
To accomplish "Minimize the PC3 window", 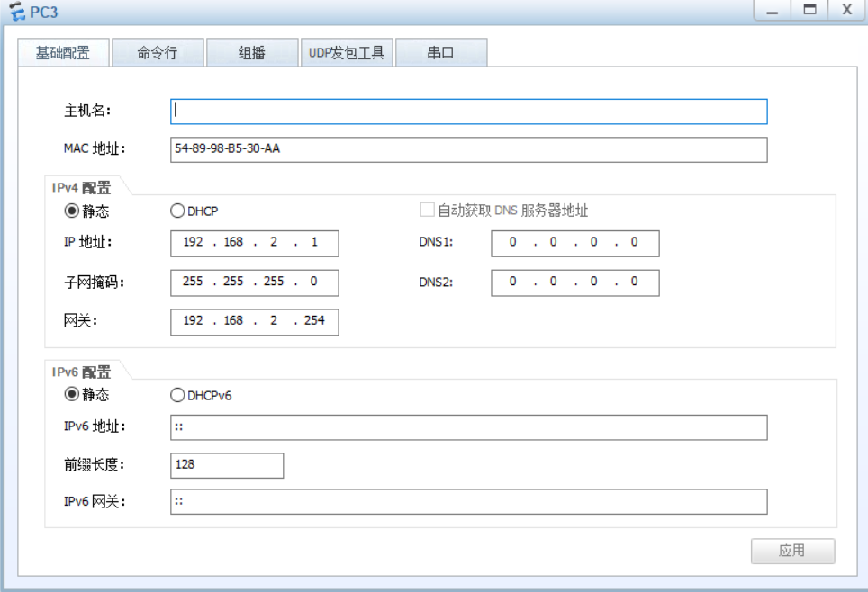I will click(773, 11).
